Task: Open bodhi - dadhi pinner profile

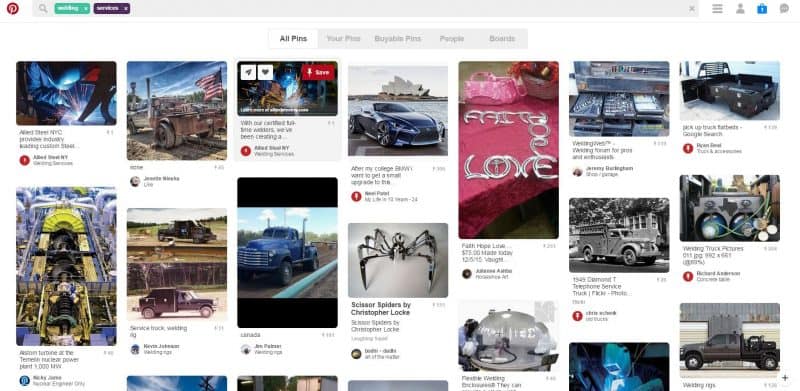Action: click(381, 351)
